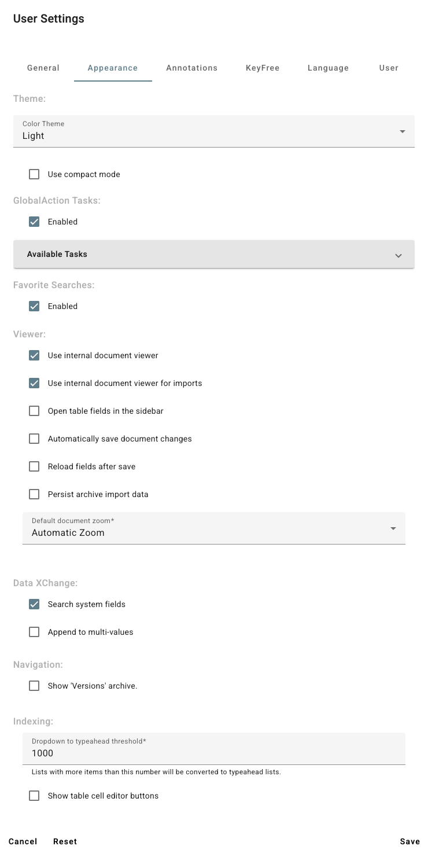The width and height of the screenshot is (428, 868).
Task: Disable GlobalAction Tasks by unchecking Enabled
Action: [34, 221]
